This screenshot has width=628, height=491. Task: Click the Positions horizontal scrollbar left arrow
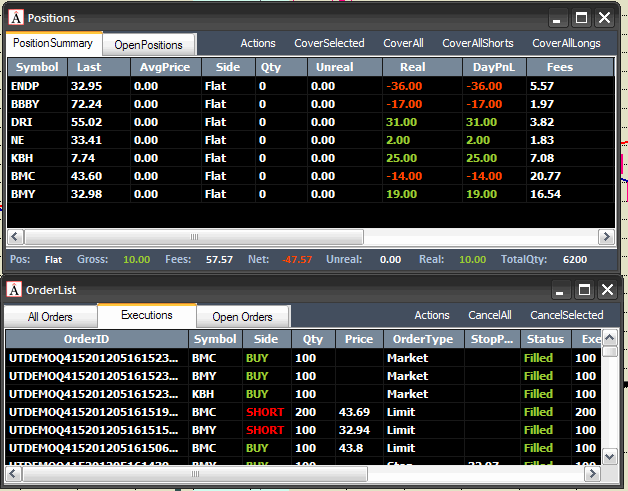(15, 237)
